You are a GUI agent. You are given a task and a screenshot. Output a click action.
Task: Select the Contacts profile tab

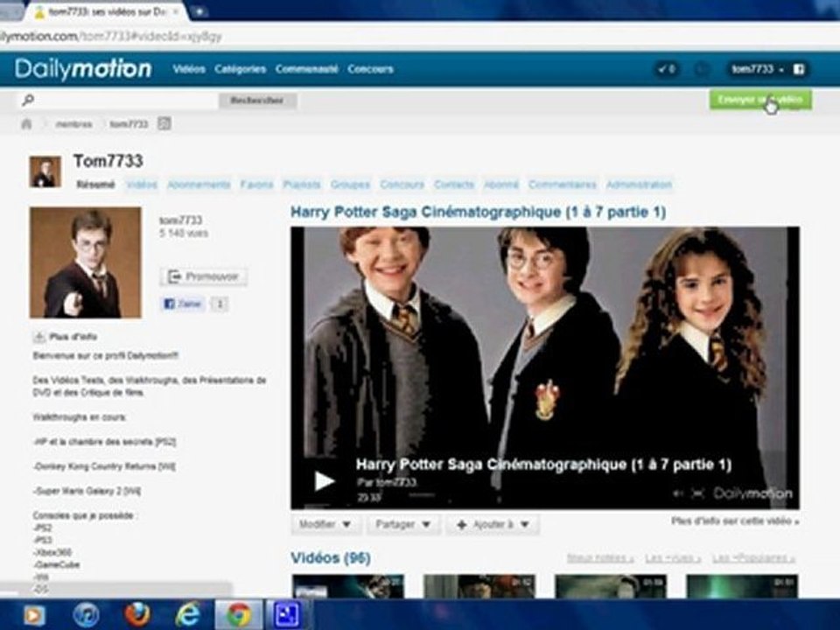[454, 185]
